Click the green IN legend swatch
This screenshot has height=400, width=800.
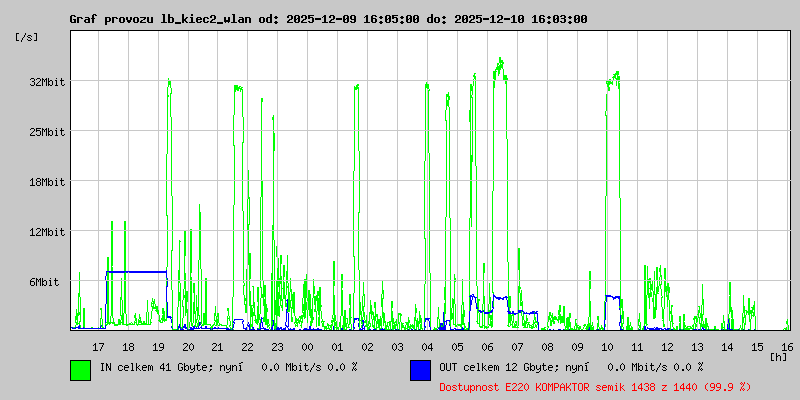coord(80,369)
